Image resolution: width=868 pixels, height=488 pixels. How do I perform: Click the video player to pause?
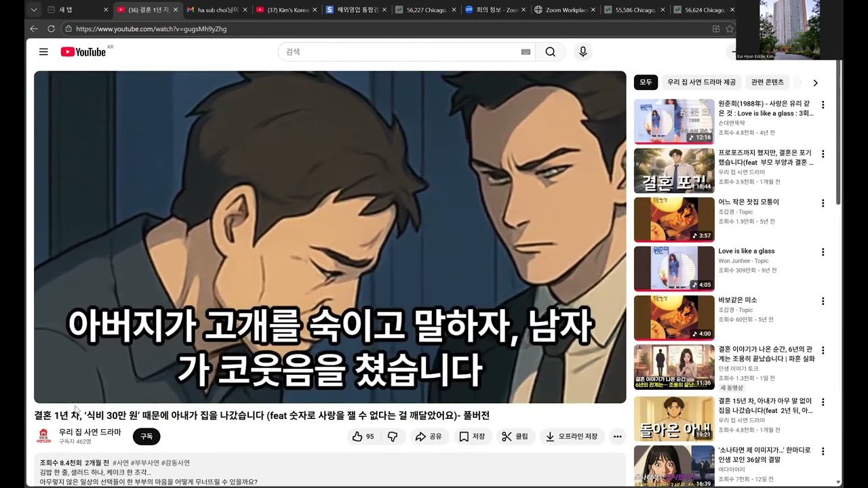pyautogui.click(x=330, y=237)
